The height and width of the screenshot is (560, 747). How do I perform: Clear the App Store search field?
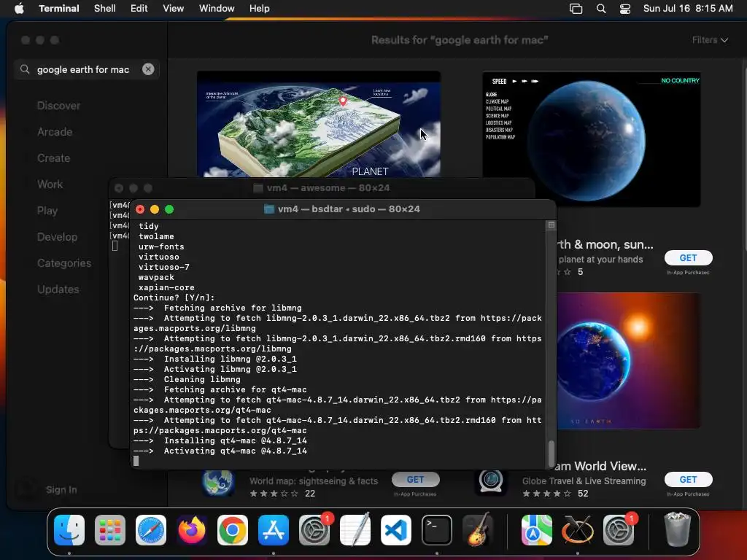click(x=148, y=69)
